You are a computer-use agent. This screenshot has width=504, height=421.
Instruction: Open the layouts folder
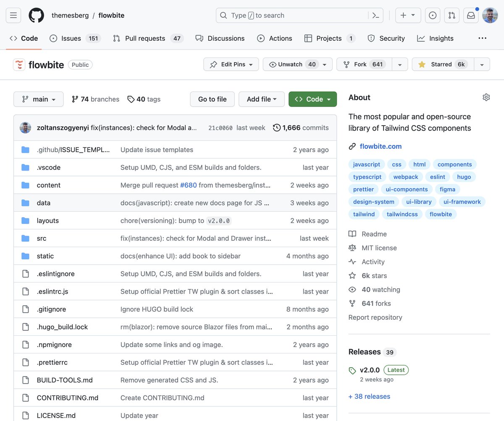pos(48,221)
